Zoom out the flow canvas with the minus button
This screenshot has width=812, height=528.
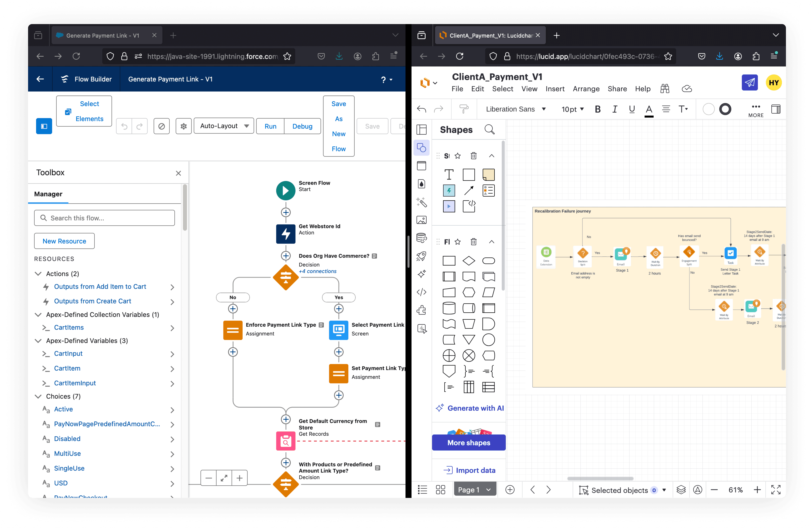209,478
